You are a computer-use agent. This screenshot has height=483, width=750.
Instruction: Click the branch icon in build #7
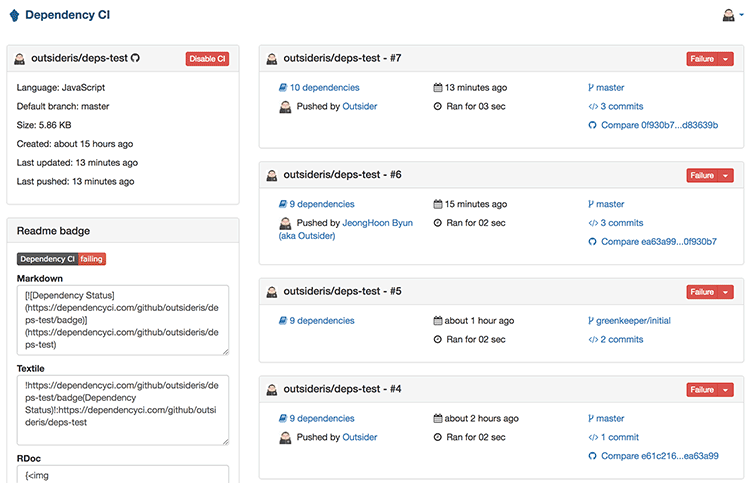pyautogui.click(x=591, y=88)
